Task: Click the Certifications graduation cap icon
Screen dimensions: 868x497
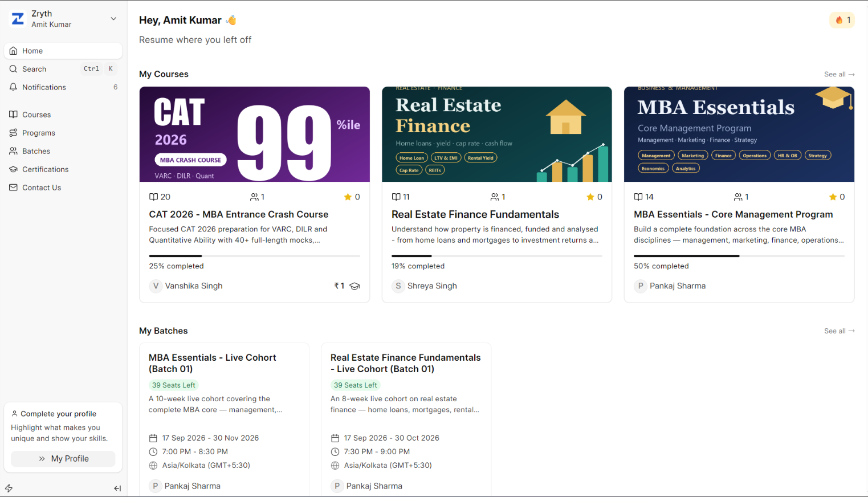Action: click(13, 169)
